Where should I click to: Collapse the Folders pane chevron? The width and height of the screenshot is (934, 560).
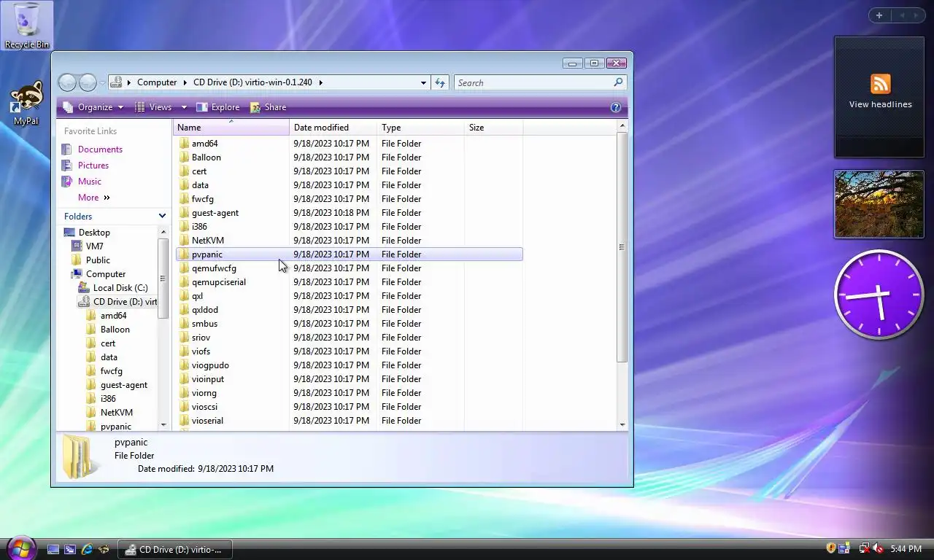(x=162, y=216)
